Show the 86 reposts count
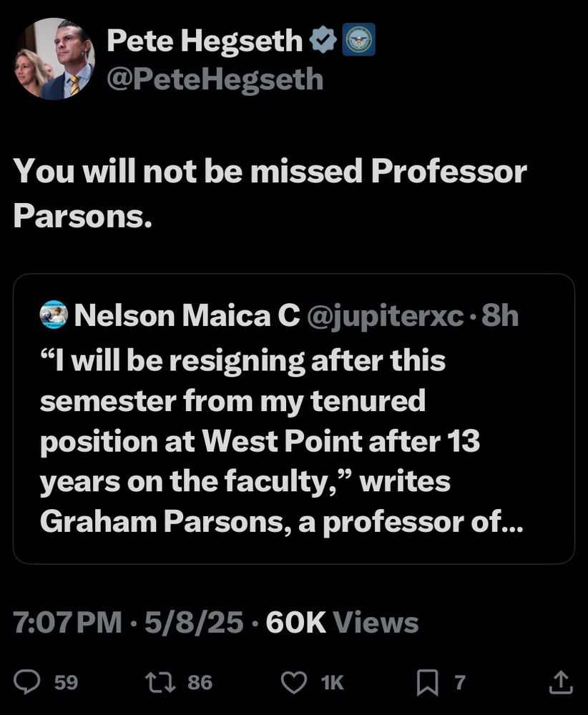The width and height of the screenshot is (588, 715). [200, 683]
